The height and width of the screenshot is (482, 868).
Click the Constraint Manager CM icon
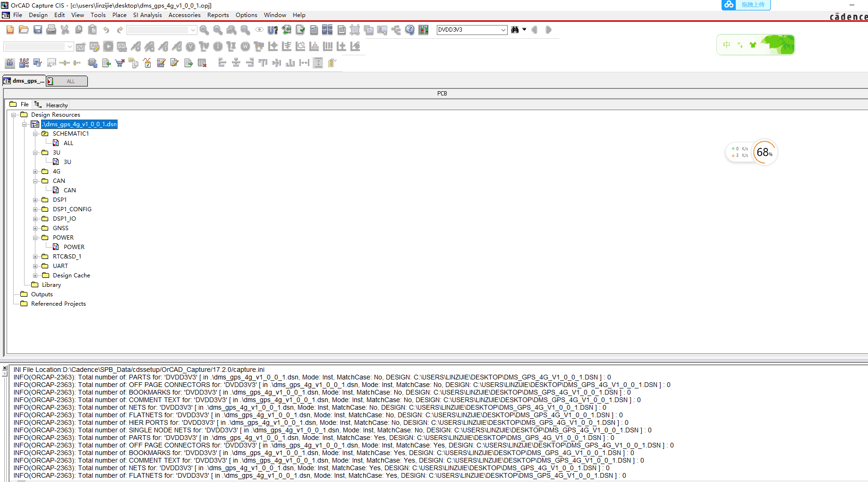coord(424,30)
